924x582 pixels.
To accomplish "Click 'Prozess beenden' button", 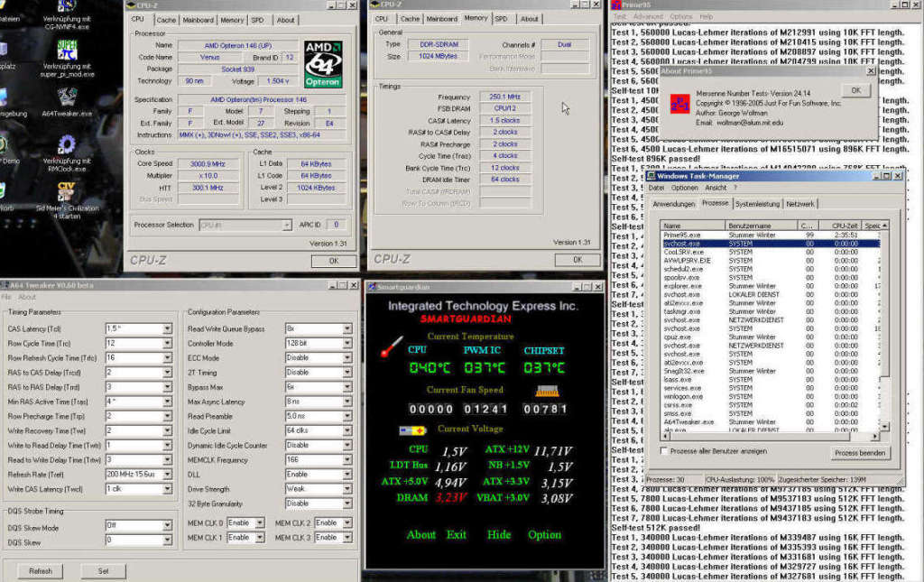I will coord(860,453).
